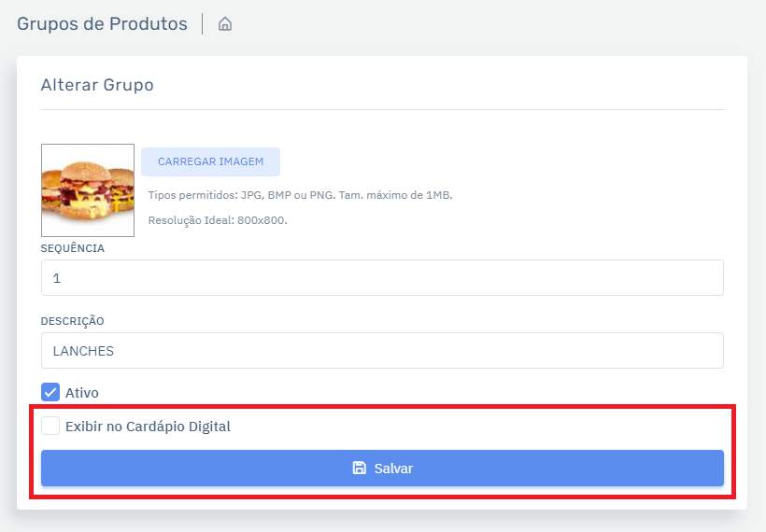766x532 pixels.
Task: Go to home via the breadcrumb house icon
Action: pyautogui.click(x=224, y=24)
